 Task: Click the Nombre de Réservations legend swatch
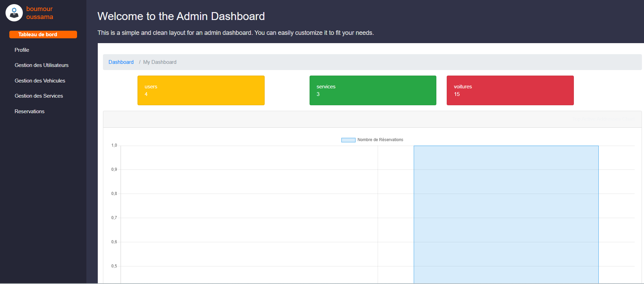[348, 140]
